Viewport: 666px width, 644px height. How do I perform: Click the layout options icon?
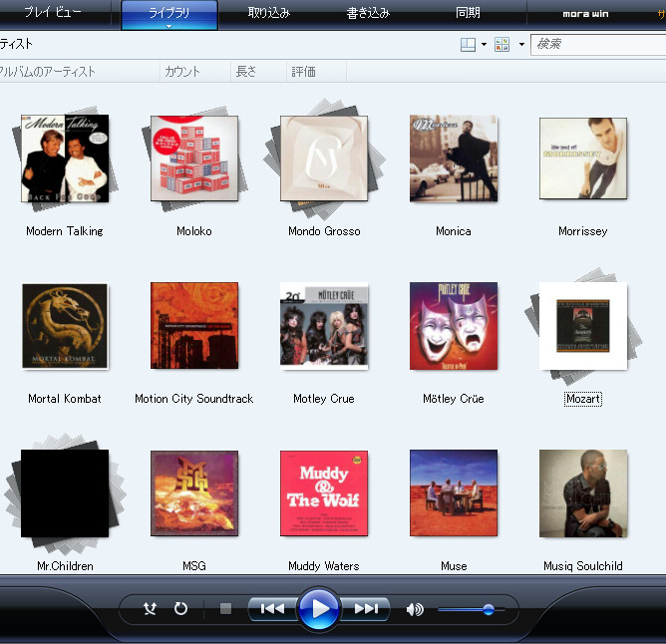[x=468, y=44]
